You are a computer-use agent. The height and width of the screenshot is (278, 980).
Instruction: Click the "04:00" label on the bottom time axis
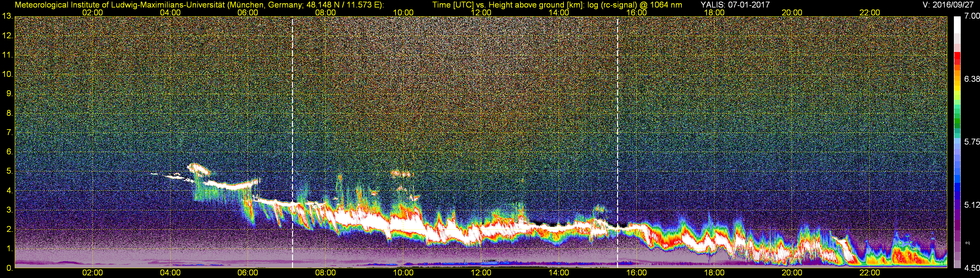(170, 273)
